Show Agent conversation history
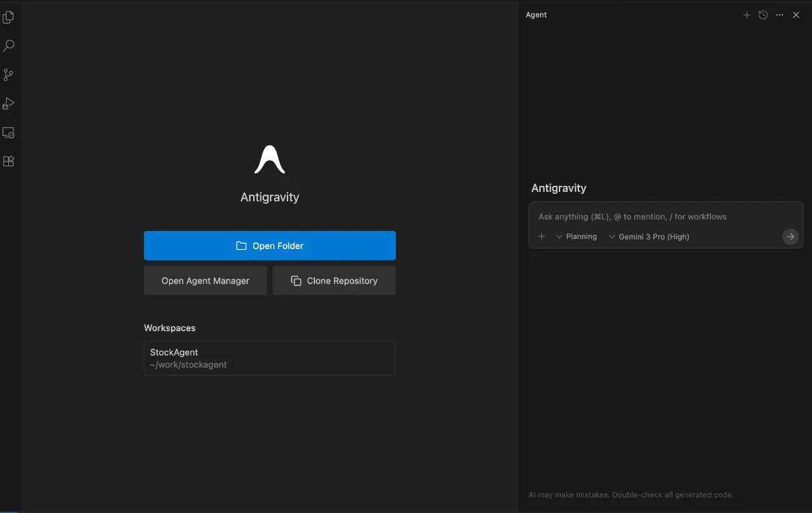 [x=763, y=15]
